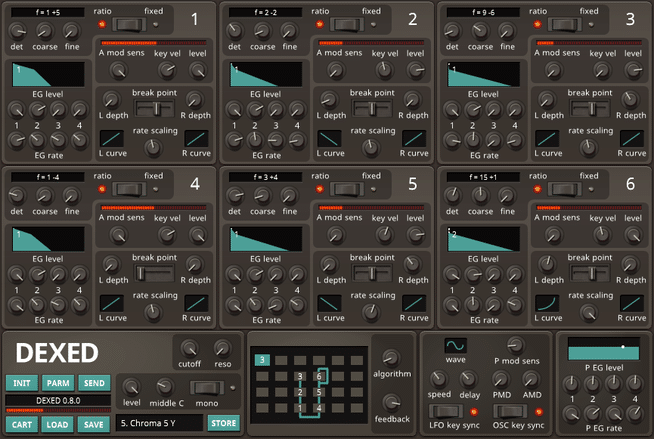
Task: Click the SEND button
Action: 94,383
